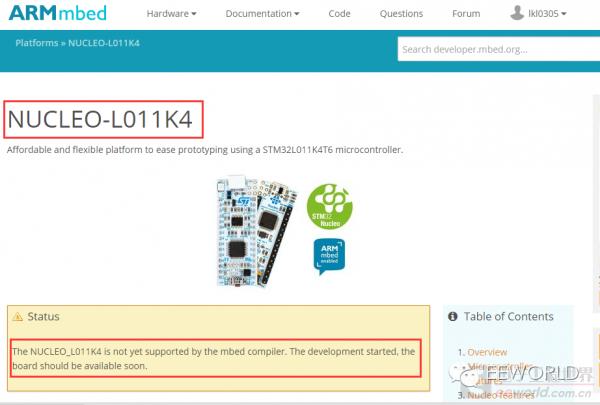
Task: Open the Questions page
Action: (x=401, y=13)
